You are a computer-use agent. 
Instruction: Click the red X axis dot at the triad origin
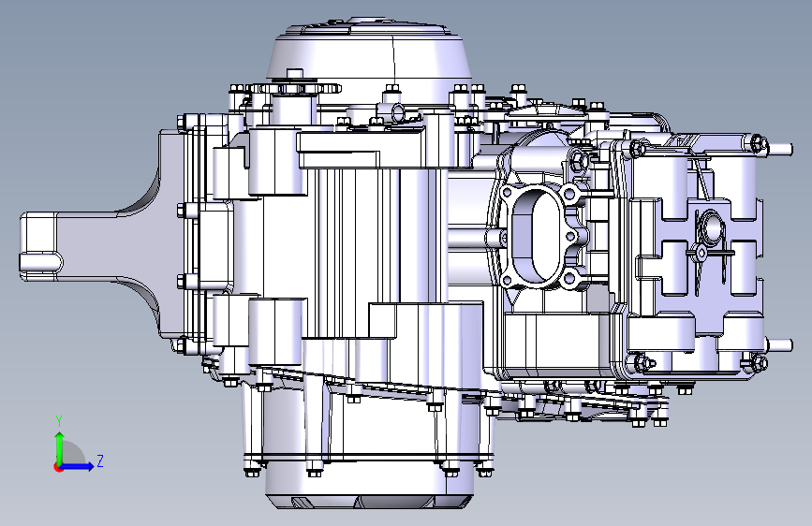tap(58, 467)
